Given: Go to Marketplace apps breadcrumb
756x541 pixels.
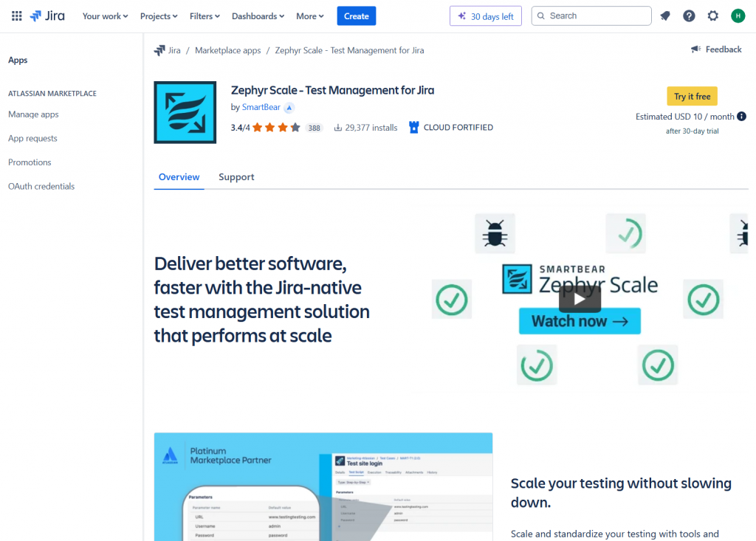Looking at the screenshot, I should point(227,50).
